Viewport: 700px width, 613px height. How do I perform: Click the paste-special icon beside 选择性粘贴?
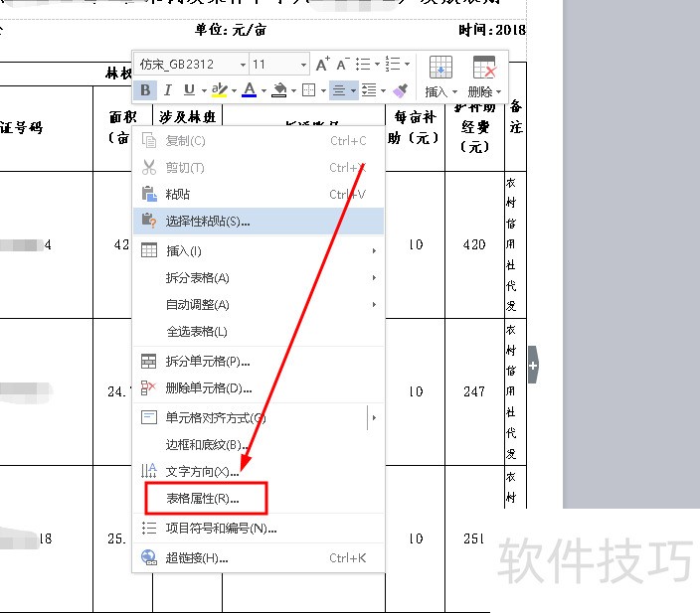[x=149, y=221]
